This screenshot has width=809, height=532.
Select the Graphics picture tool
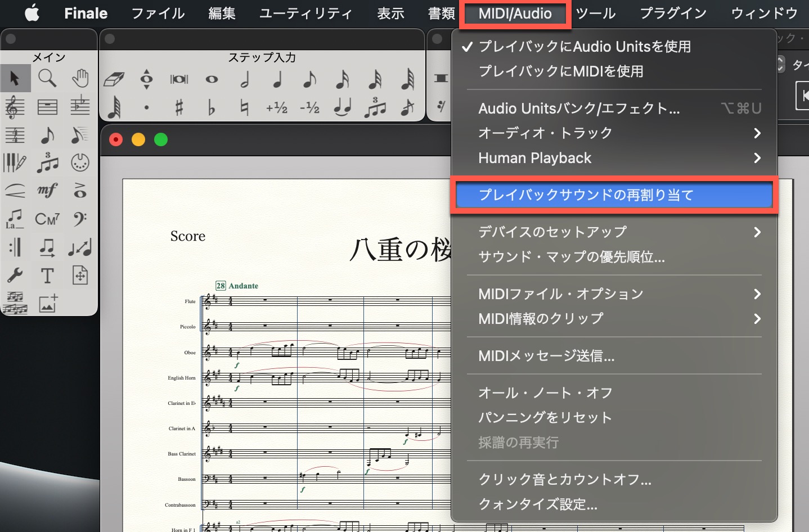[47, 304]
